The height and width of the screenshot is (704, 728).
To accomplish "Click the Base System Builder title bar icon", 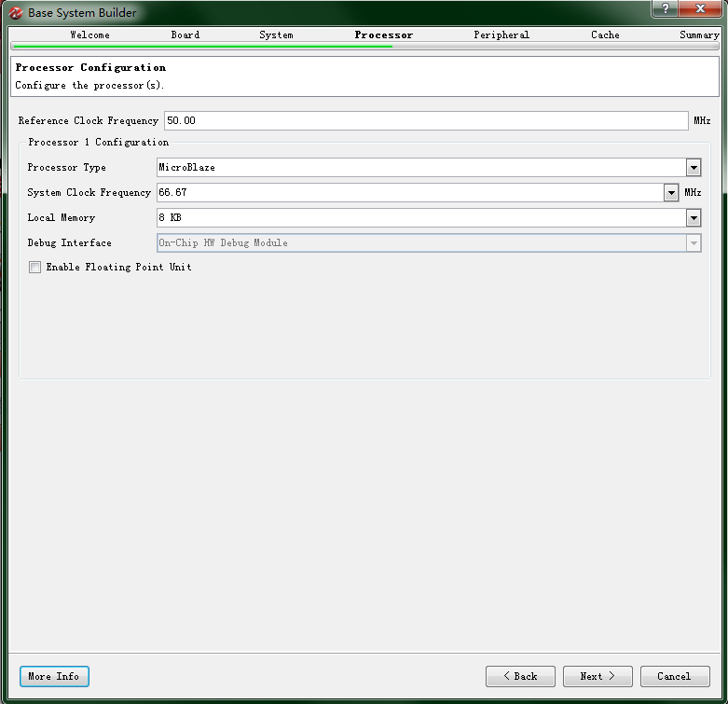I will coord(15,13).
